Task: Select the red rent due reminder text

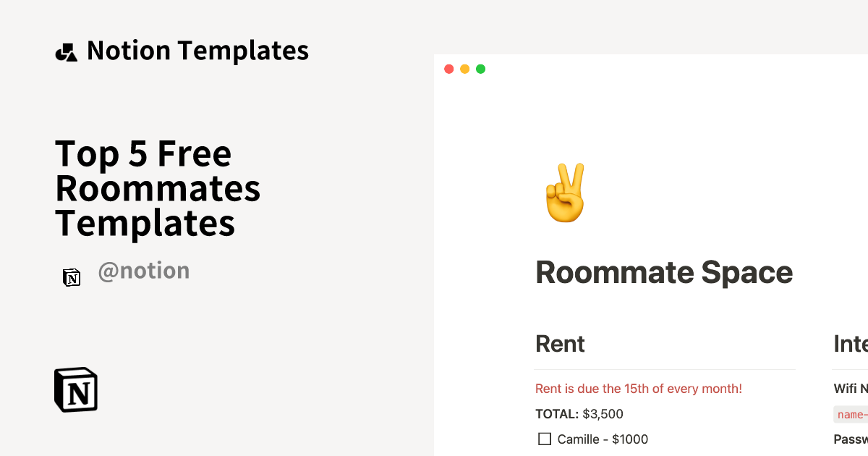Action: 639,389
